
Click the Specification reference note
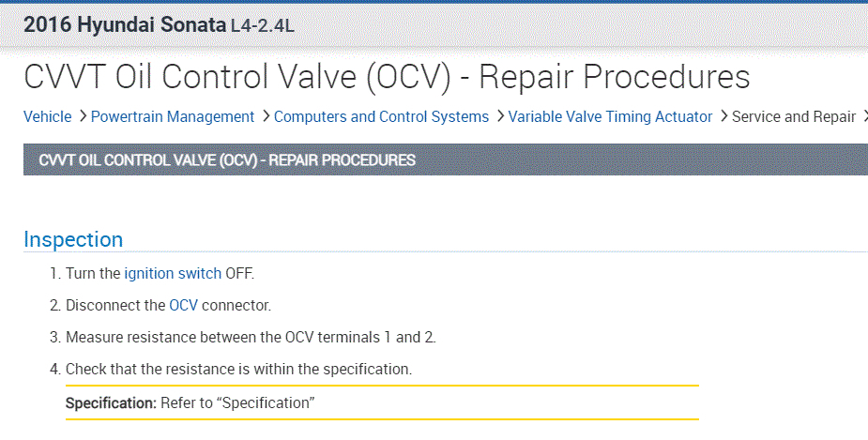pos(190,402)
